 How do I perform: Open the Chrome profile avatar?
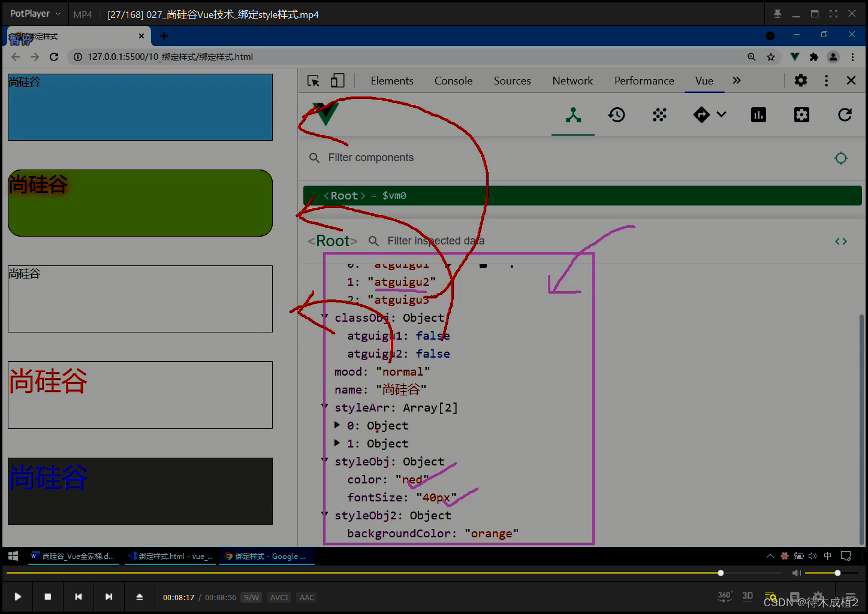point(833,57)
